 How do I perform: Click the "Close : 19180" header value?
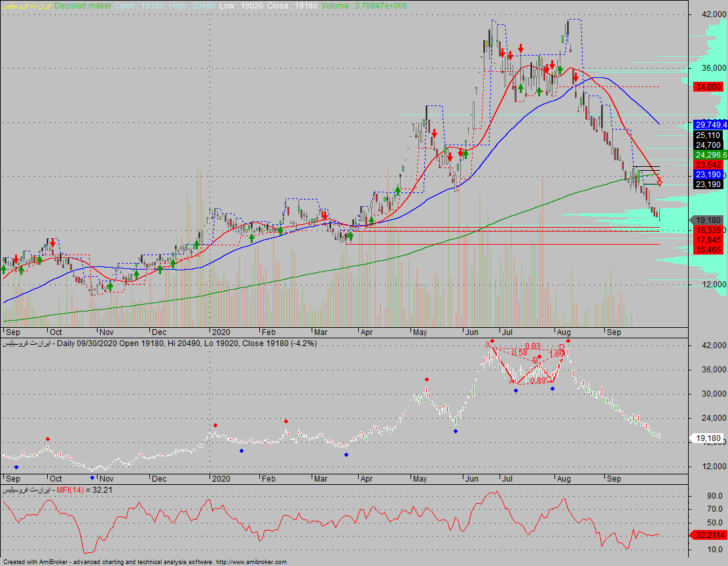[x=292, y=6]
